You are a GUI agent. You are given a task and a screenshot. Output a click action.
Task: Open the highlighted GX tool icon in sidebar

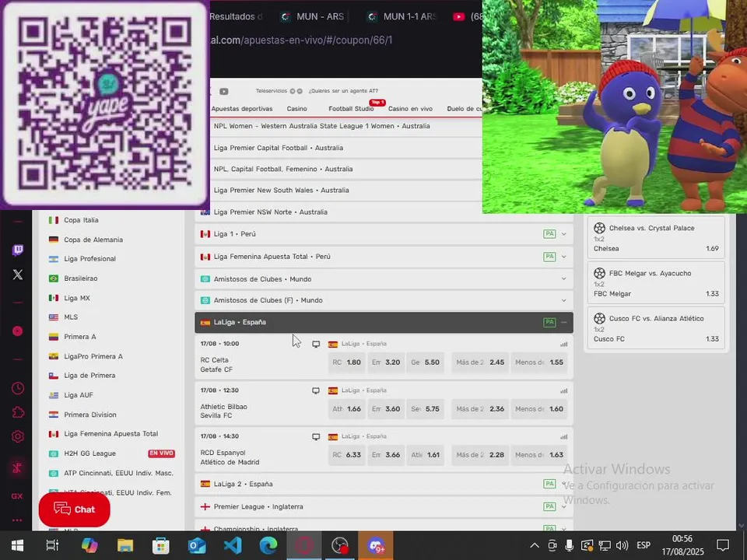[18, 467]
